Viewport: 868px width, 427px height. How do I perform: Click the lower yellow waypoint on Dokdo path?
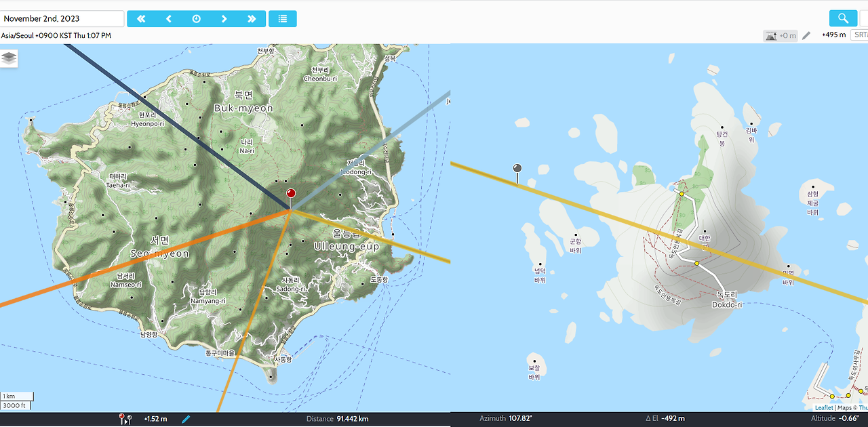696,263
